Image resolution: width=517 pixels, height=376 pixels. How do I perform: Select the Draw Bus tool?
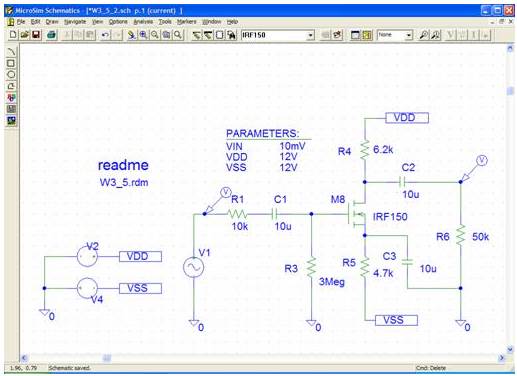[208, 35]
